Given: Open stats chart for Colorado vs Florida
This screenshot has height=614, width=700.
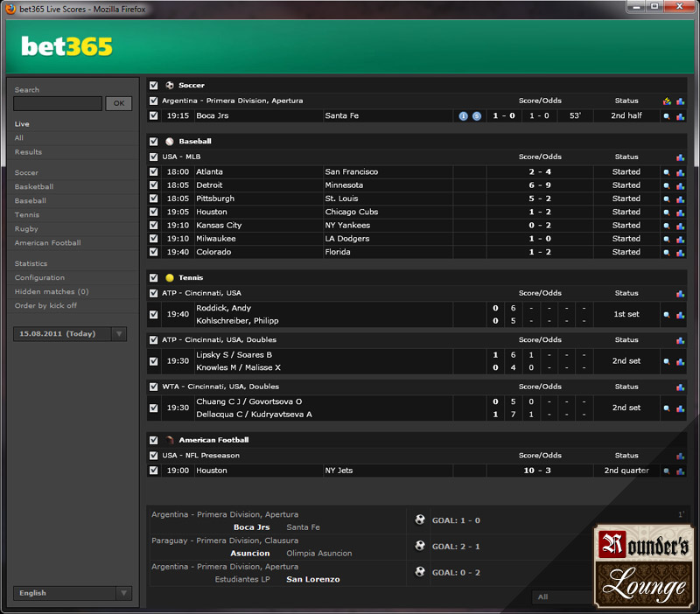Looking at the screenshot, I should click(681, 253).
